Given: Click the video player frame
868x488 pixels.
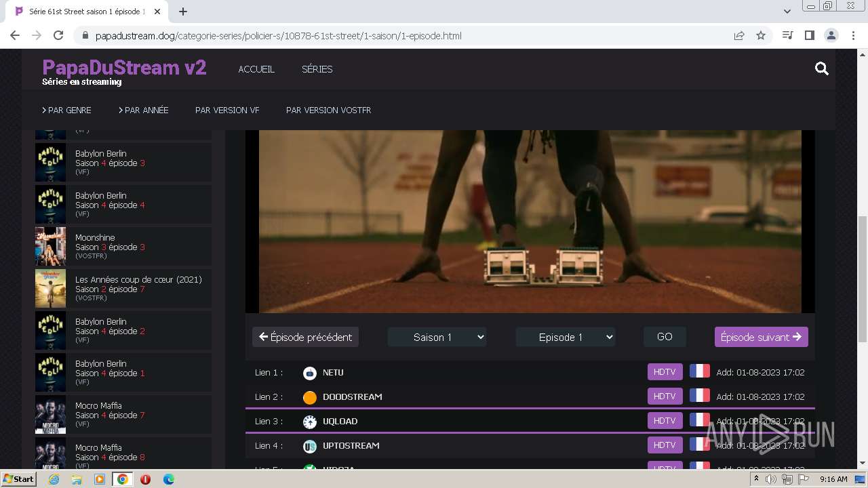Looking at the screenshot, I should coord(530,222).
